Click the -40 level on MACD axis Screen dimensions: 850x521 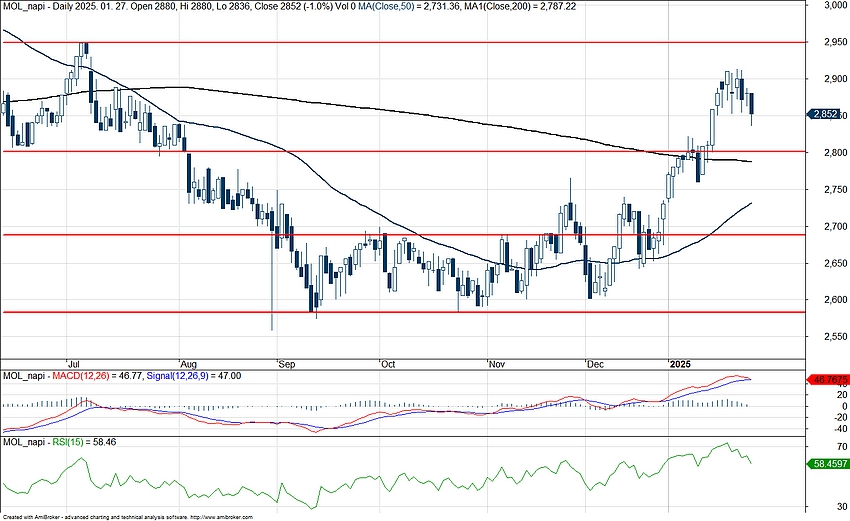[x=840, y=428]
